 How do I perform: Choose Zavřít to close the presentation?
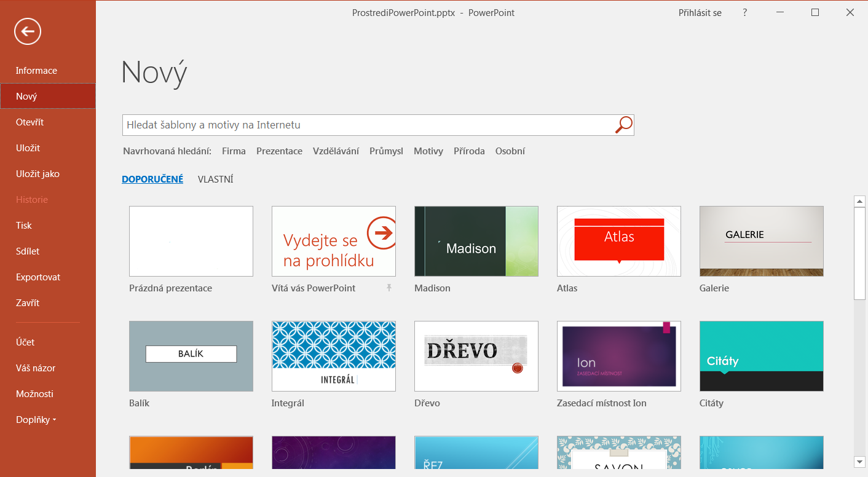tap(48, 303)
